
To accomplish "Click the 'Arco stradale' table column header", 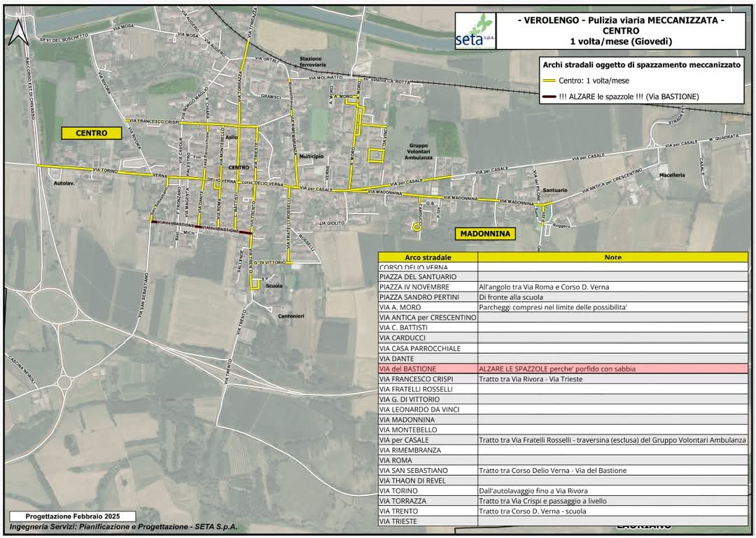I will click(428, 257).
